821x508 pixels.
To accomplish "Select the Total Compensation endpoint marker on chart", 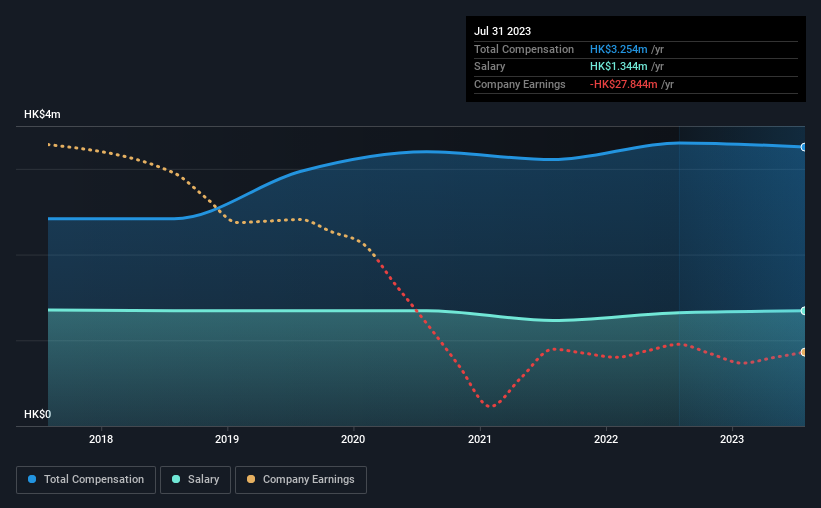I will tap(803, 147).
